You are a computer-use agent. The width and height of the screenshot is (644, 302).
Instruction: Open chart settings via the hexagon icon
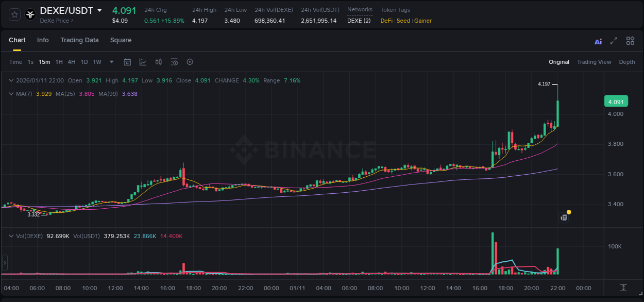190,61
